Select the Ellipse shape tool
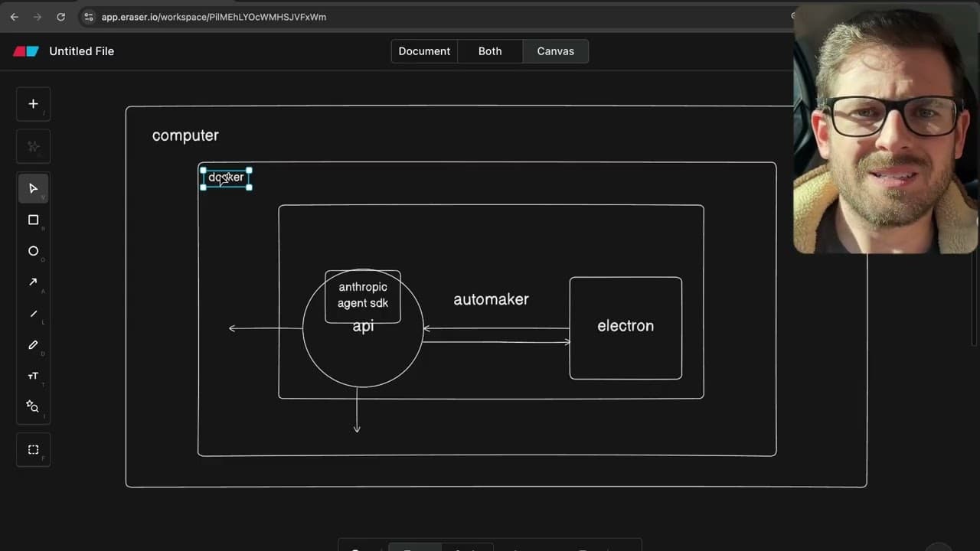 coord(33,251)
